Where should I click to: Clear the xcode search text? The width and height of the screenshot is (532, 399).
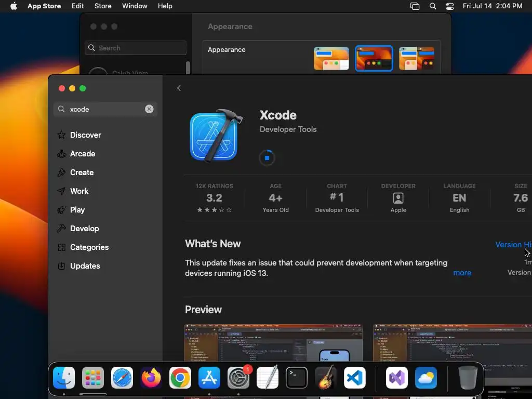tap(149, 109)
